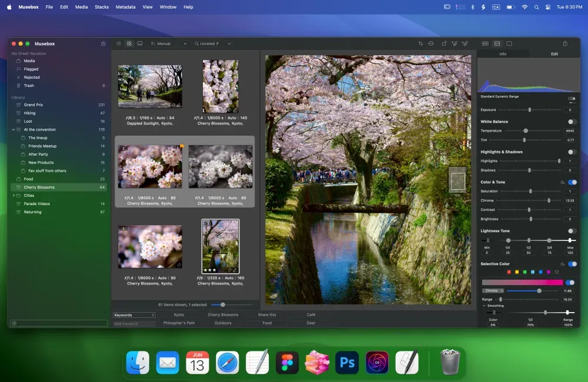Open the Manual sort dropdown
The image size is (588, 382).
(x=168, y=43)
